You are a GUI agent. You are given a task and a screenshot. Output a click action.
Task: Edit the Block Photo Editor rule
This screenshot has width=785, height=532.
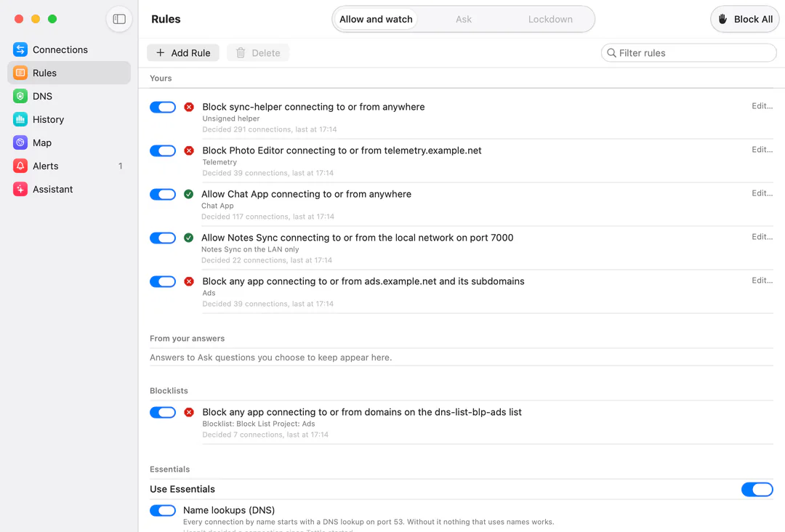762,150
